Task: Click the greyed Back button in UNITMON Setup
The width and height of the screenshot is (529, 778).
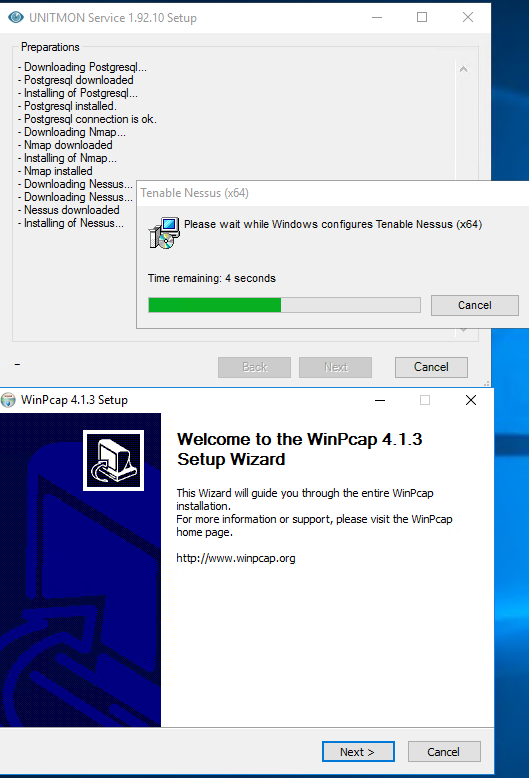Action: [x=255, y=367]
